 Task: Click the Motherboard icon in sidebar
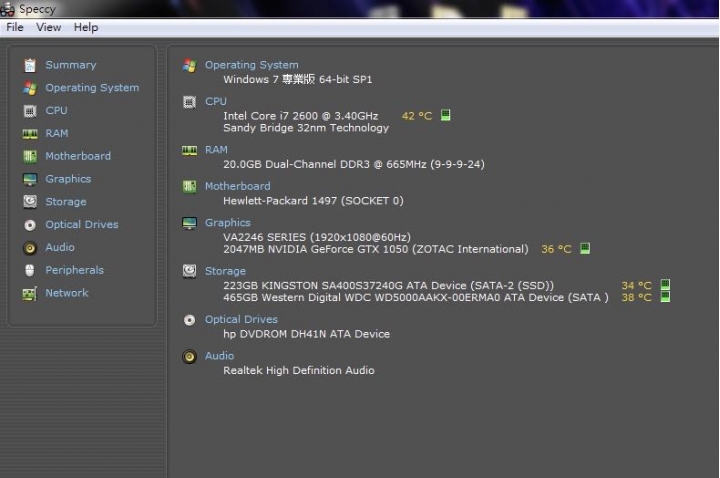(30, 156)
